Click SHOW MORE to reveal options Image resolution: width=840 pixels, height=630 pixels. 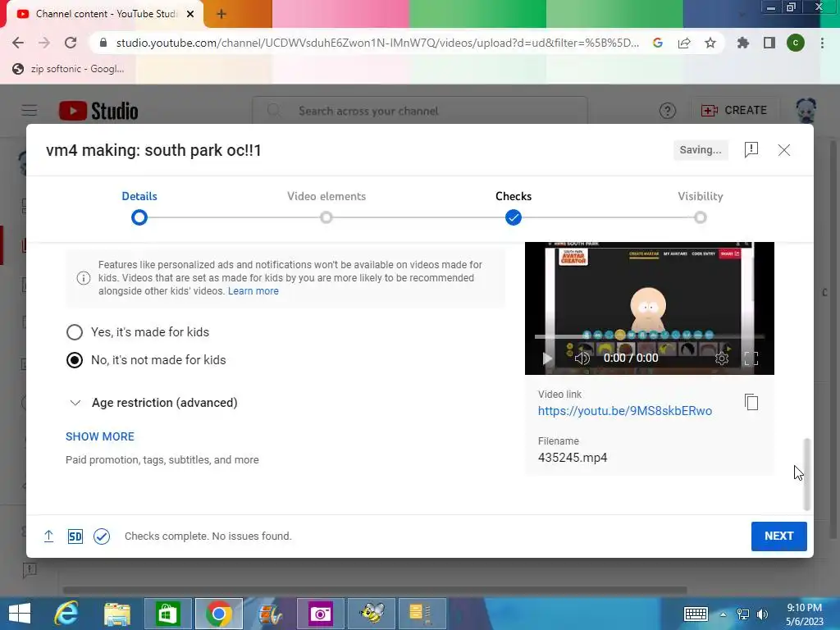coord(99,436)
